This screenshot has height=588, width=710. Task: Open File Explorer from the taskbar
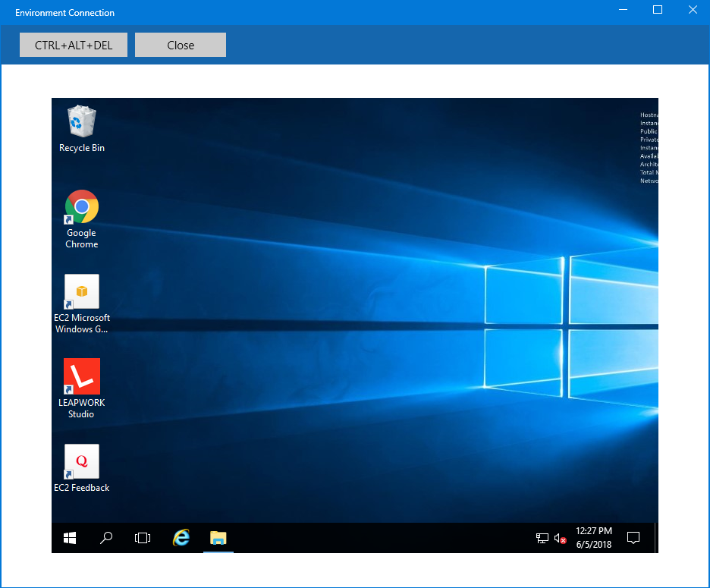218,538
